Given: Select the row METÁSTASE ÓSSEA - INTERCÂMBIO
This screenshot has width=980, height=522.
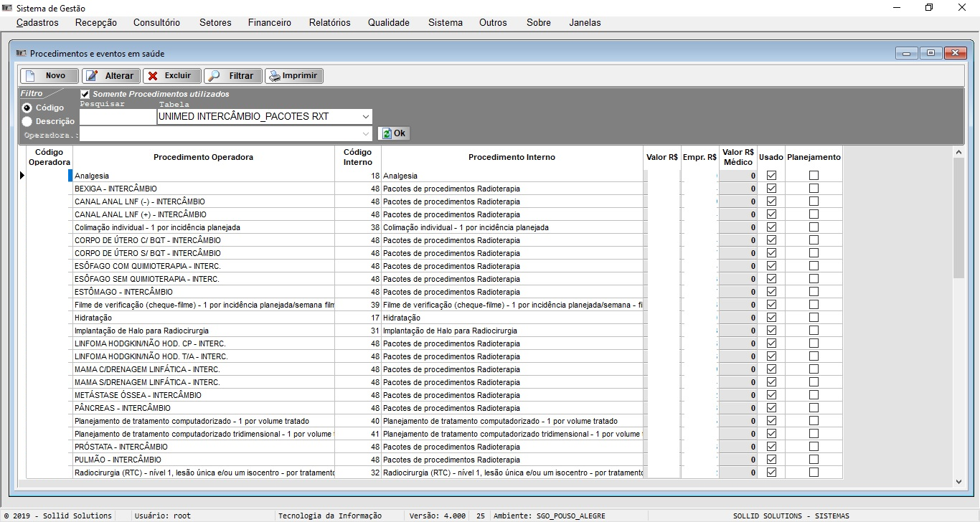Looking at the screenshot, I should (x=435, y=395).
